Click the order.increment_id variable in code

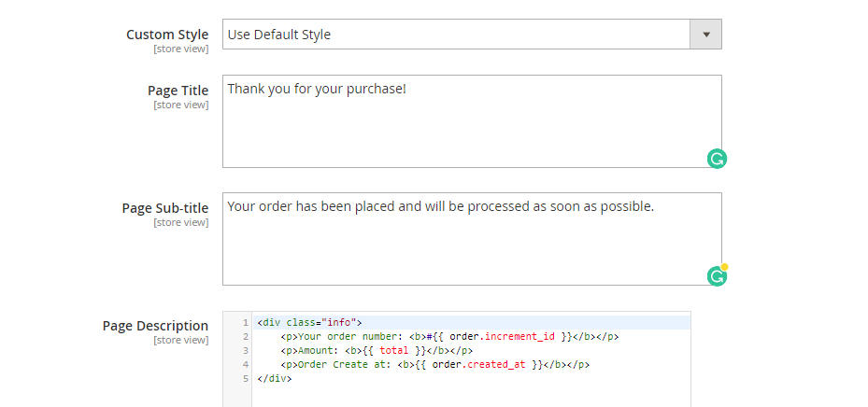(502, 336)
